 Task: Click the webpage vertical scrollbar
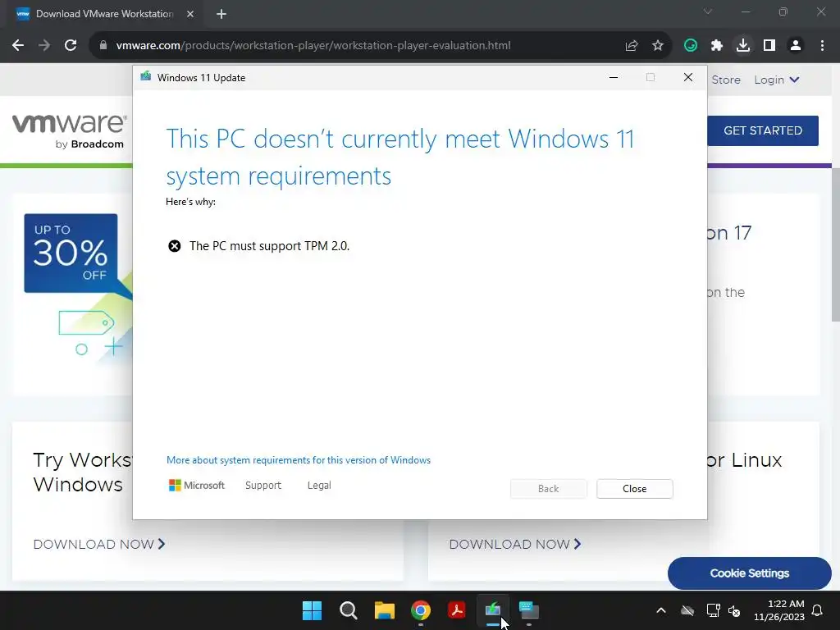(835, 245)
